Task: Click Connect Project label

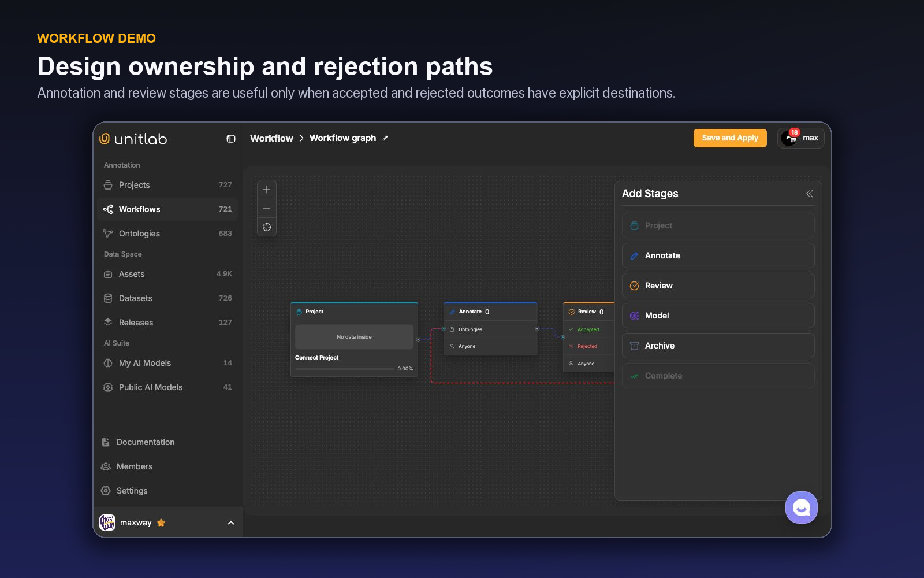Action: point(316,358)
